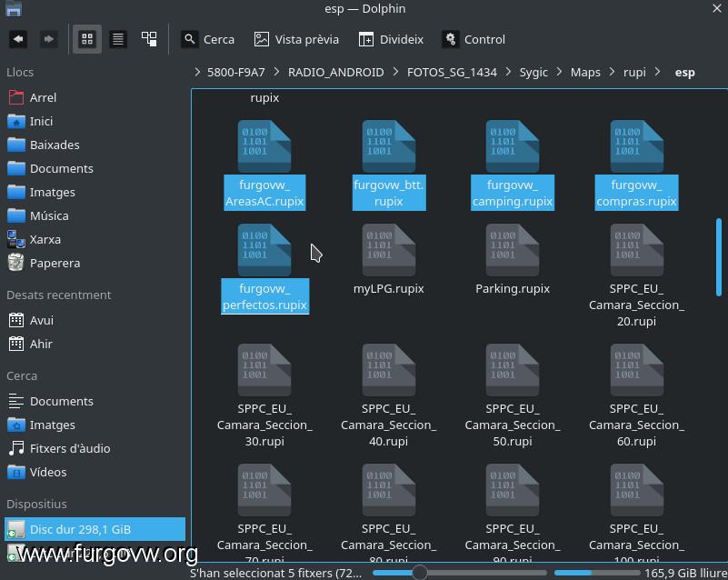Select SPPC_EU_Camara_Seccion_30.rupi file icon
This screenshot has height=580, width=728.
point(264,370)
